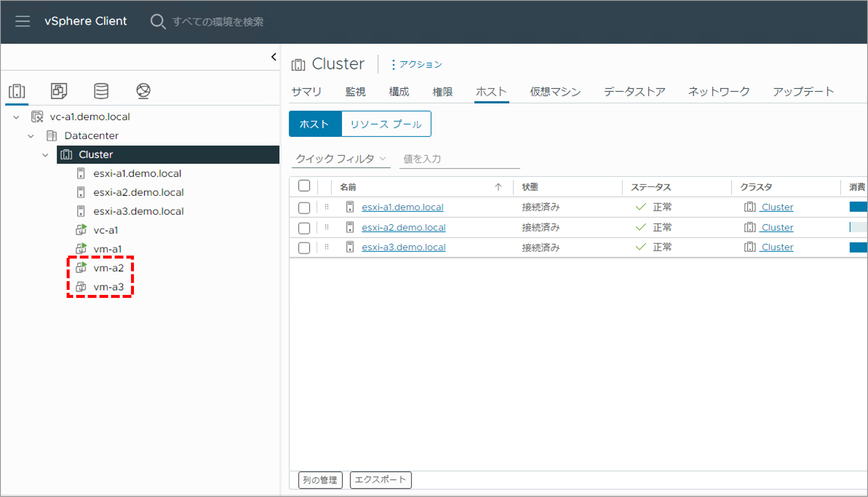Click the ステータス column header
This screenshot has width=868, height=497.
pyautogui.click(x=650, y=187)
